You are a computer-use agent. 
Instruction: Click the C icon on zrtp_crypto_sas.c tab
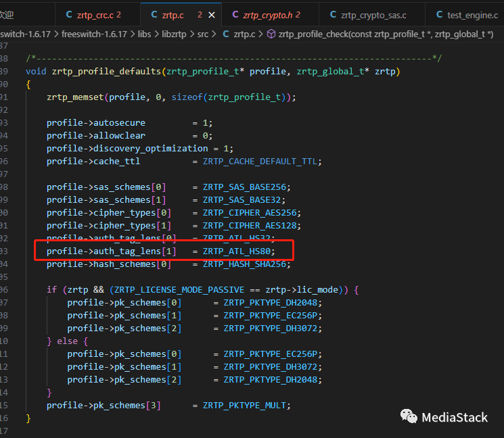tap(333, 14)
